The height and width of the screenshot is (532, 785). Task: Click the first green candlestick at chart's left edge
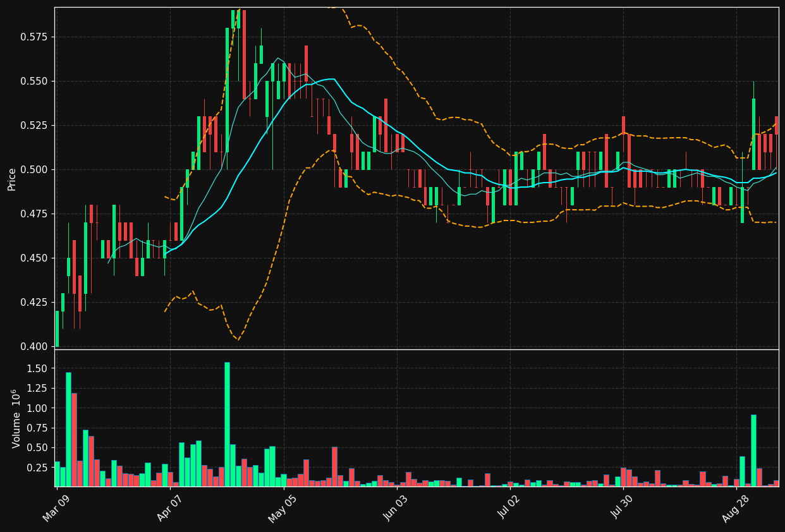(x=57, y=329)
